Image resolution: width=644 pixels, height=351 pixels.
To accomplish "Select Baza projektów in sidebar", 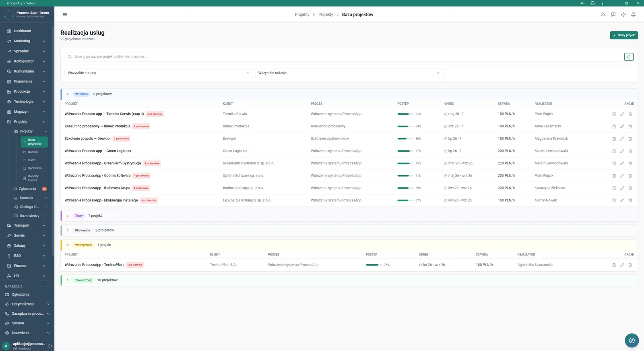I will [x=34, y=142].
